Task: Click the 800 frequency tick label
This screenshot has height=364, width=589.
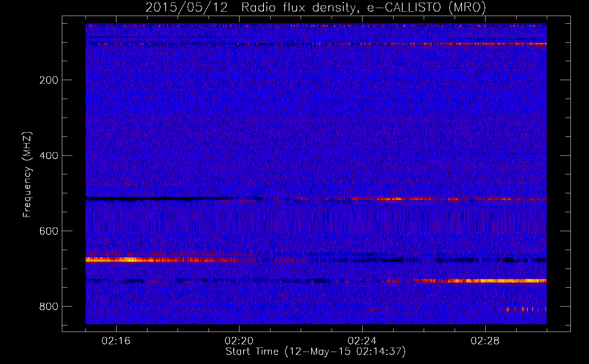Action: [48, 307]
